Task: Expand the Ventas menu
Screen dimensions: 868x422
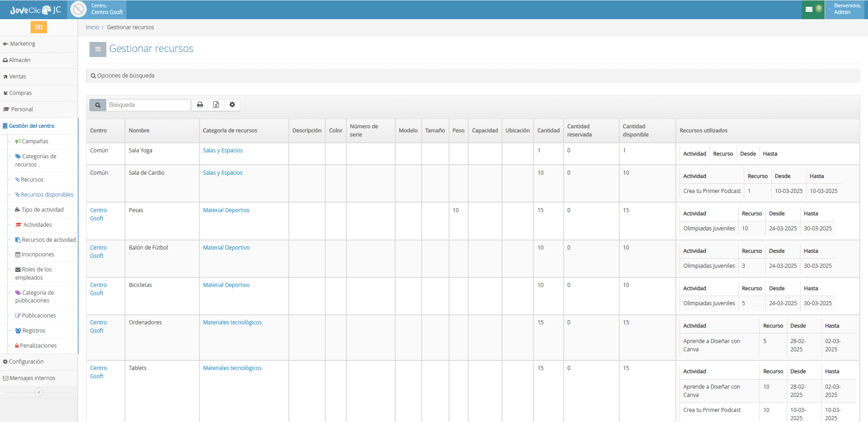Action: click(39, 77)
